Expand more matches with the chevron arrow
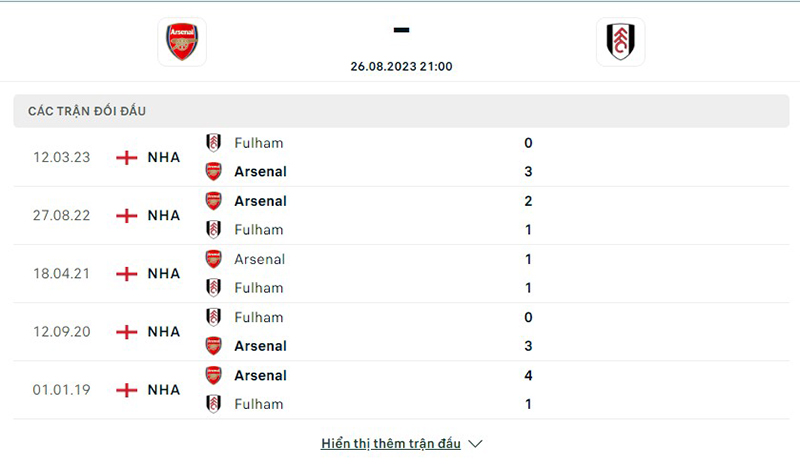 476,443
